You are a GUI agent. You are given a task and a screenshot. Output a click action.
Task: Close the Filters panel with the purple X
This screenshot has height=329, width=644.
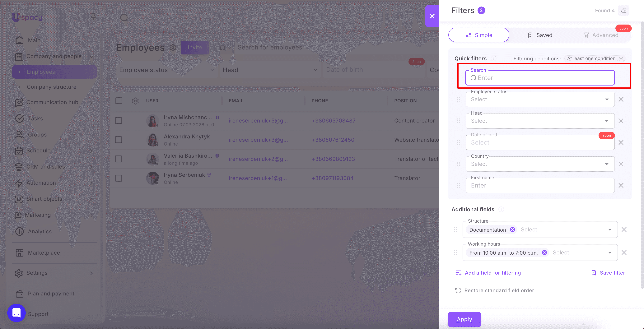point(432,16)
